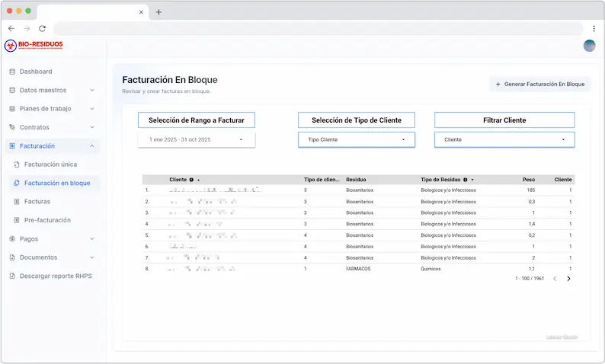
Task: Open Dashboard from the sidebar
Action: point(36,72)
